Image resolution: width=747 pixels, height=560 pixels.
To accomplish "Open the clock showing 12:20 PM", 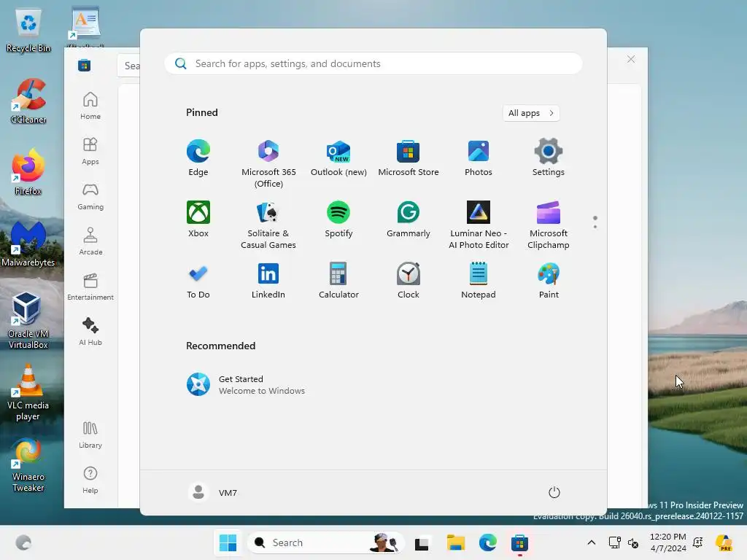I will pos(668,542).
